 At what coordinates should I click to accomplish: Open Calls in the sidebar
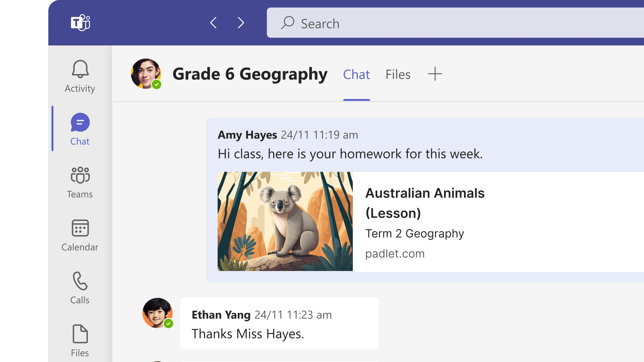(x=80, y=288)
